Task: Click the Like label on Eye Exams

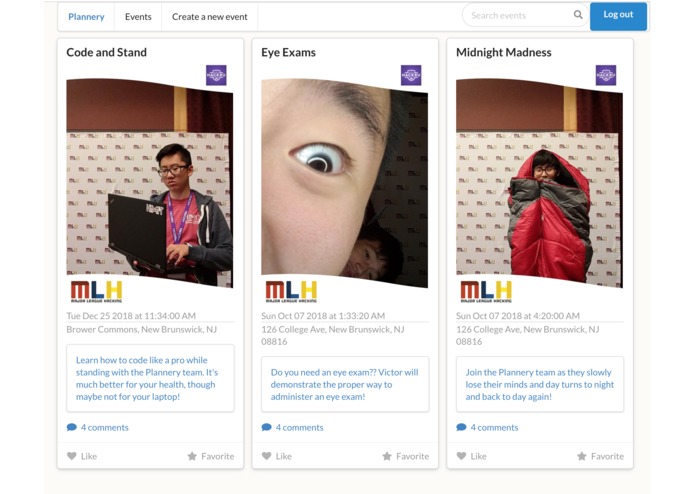Action: click(x=284, y=456)
